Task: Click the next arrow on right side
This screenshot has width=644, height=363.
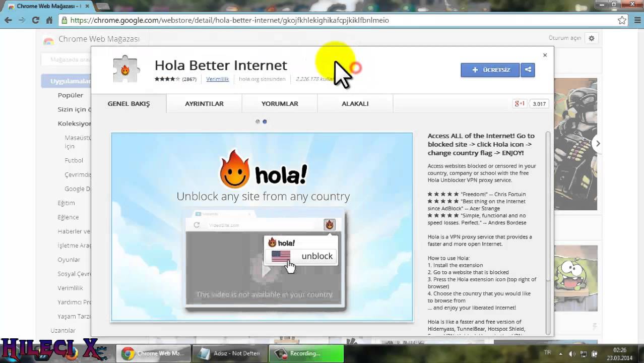Action: click(x=598, y=144)
